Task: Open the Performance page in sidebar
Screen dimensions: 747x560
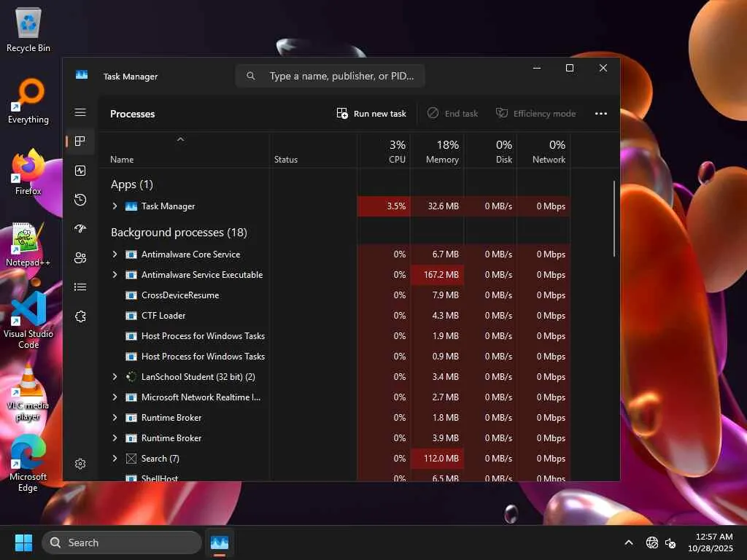Action: (80, 171)
